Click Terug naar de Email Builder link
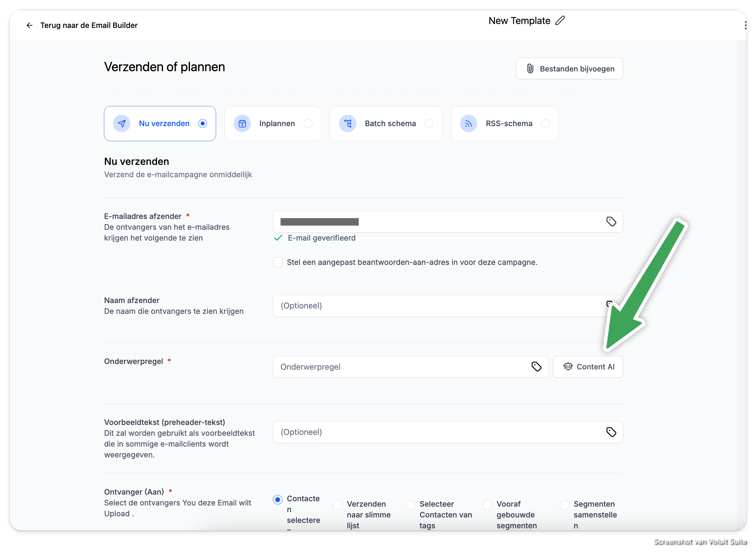Screen dimensions: 756x555 point(89,25)
